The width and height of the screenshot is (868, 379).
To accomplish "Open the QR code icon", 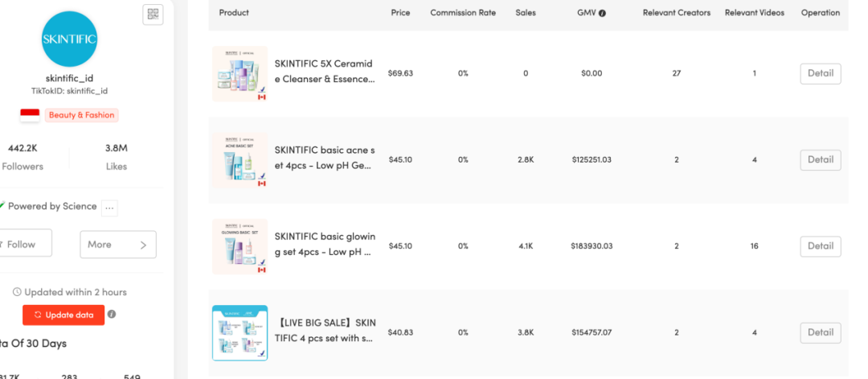I will coord(153,14).
